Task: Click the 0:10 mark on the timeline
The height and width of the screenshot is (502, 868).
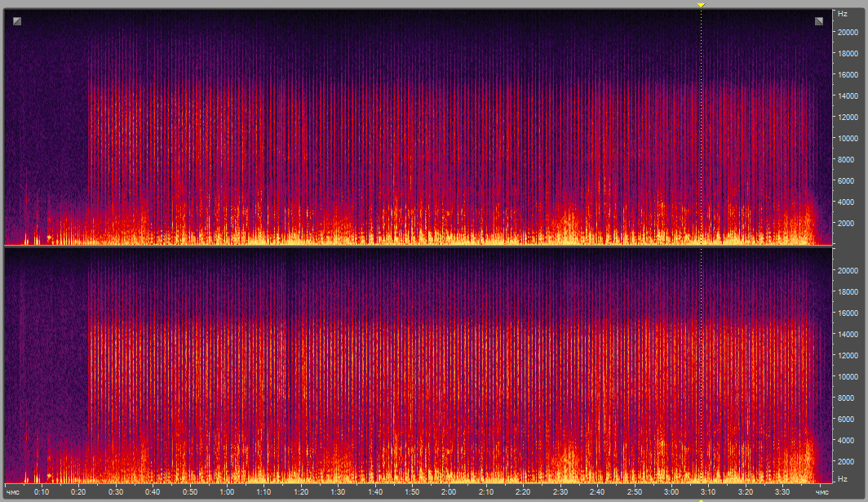Action: click(42, 492)
